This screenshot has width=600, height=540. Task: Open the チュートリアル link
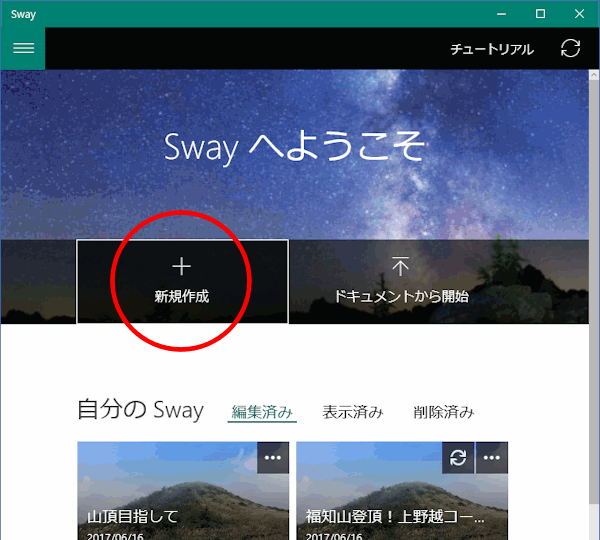[x=492, y=49]
